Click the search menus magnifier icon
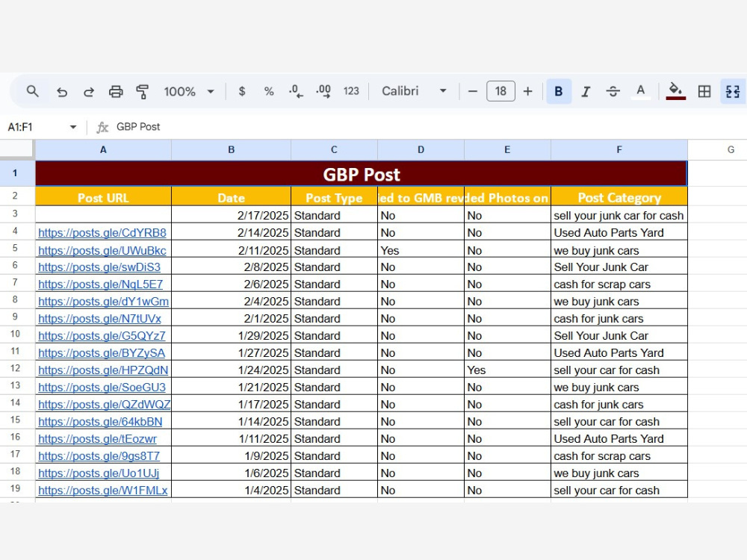This screenshot has width=747, height=560. (32, 91)
